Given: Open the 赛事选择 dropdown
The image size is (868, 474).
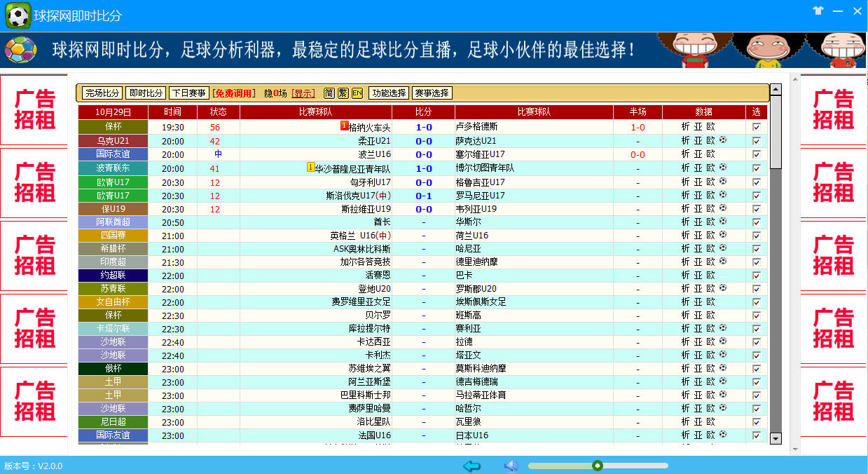Looking at the screenshot, I should click(432, 93).
